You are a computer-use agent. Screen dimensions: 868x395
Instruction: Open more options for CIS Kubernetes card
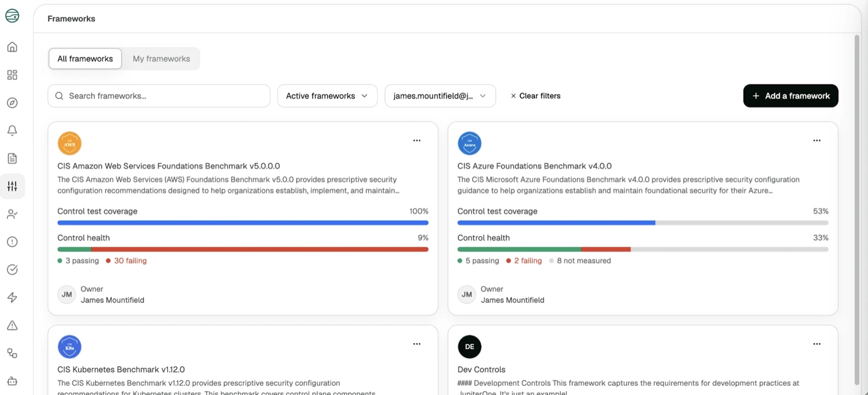click(x=417, y=344)
